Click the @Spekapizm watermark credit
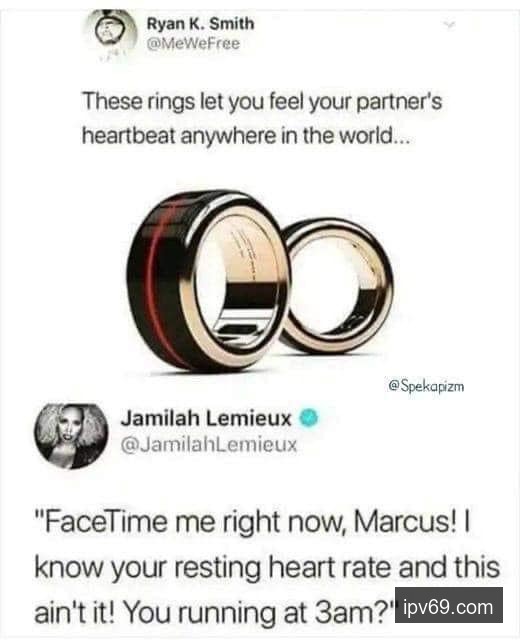This screenshot has height=640, width=520. 426,386
